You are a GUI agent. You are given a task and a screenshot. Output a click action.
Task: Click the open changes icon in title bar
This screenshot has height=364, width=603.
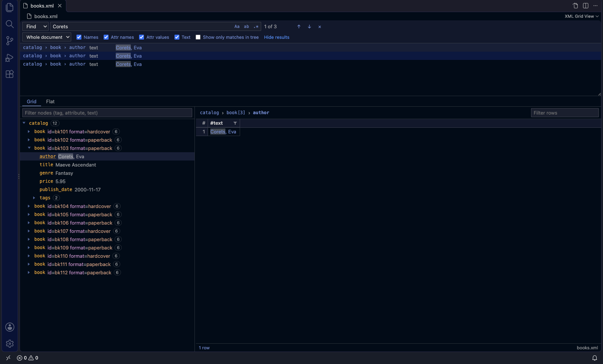575,6
